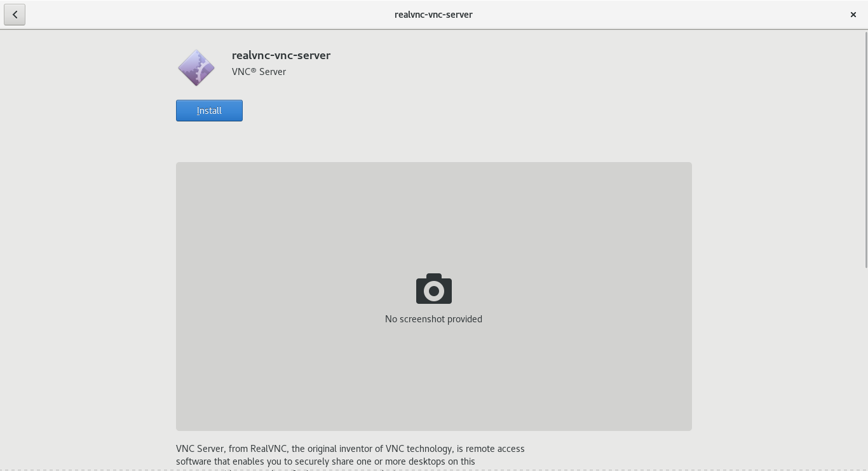This screenshot has height=471, width=868.
Task: Click the 'No screenshot provided' text
Action: pos(433,319)
